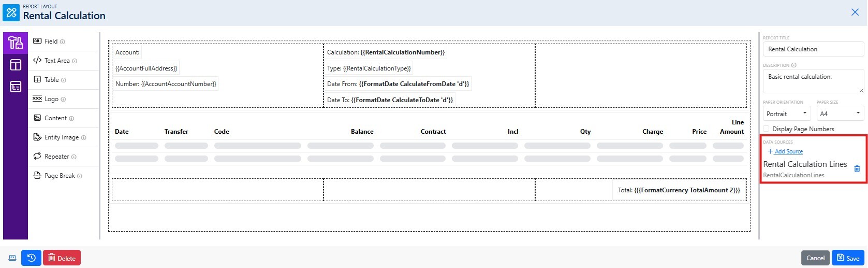Click the blue version history button
Image resolution: width=868 pixels, height=268 pixels.
point(31,258)
